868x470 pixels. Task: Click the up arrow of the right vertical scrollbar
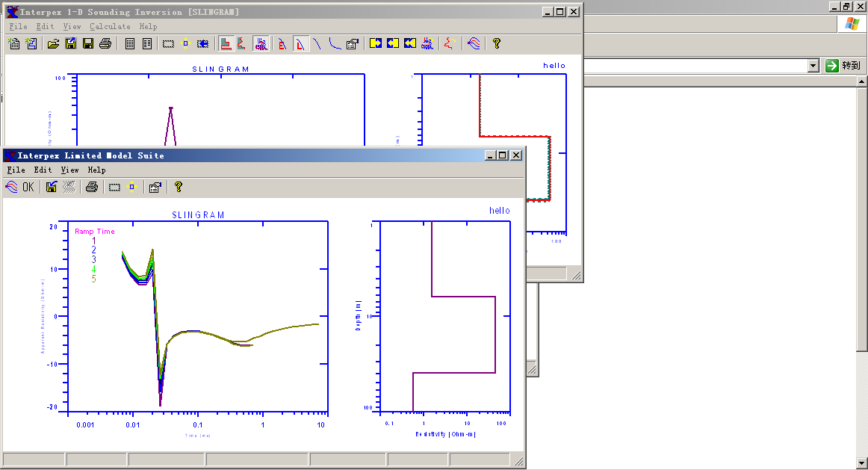coord(862,81)
